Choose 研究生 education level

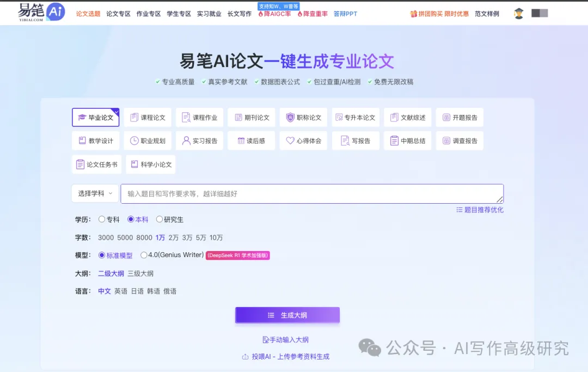point(169,219)
